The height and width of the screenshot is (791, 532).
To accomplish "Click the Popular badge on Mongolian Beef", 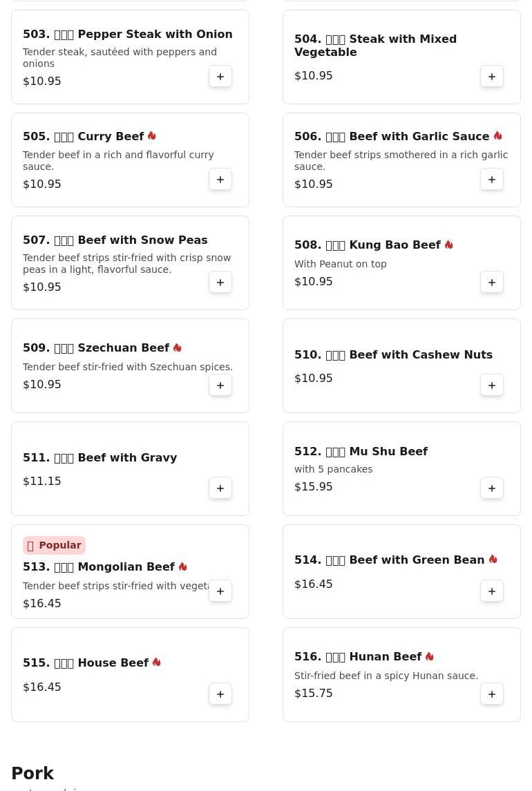I will click(x=54, y=545).
